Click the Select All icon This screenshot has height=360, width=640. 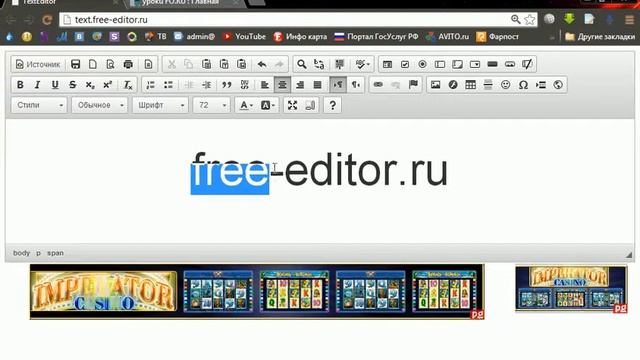339,64
